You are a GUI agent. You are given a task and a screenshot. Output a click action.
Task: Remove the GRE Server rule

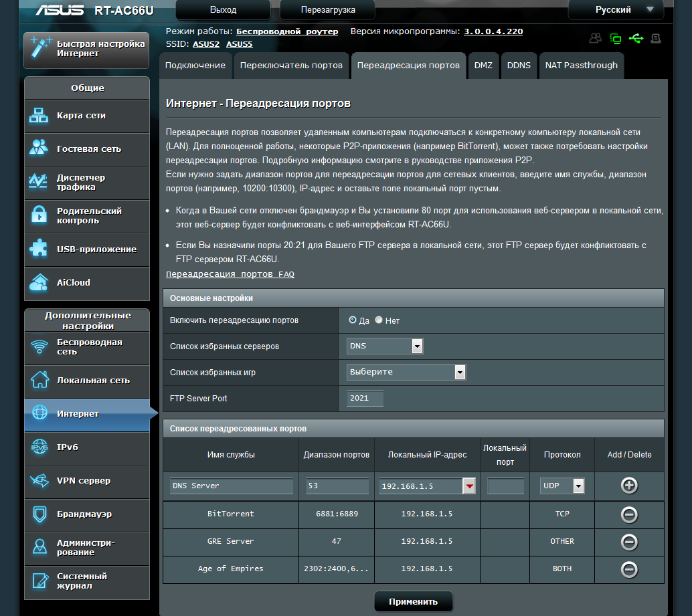pyautogui.click(x=629, y=542)
